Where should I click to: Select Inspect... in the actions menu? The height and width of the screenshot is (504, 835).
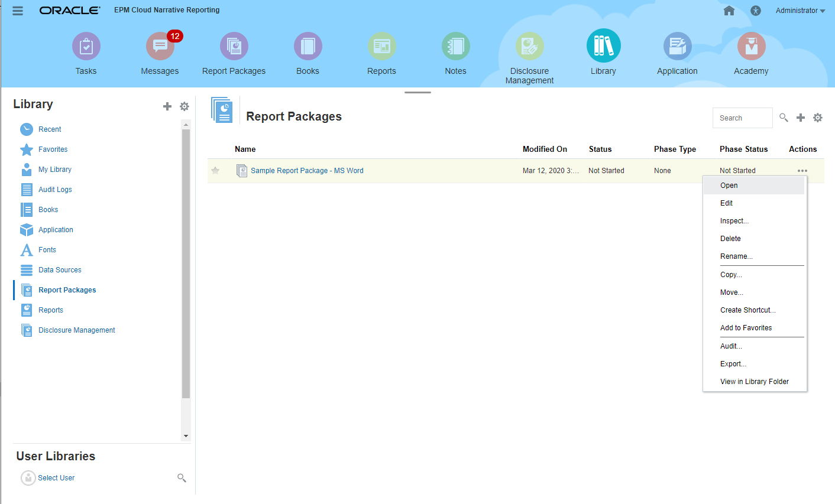click(x=754, y=221)
